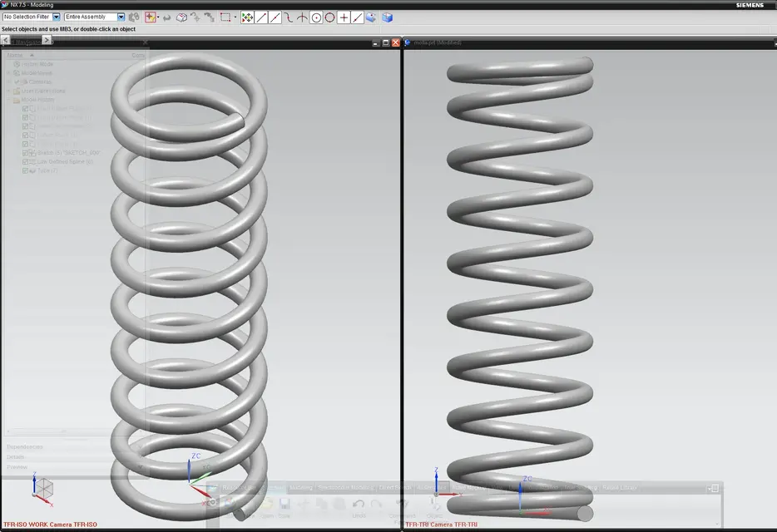Click the general selection filters icon

(x=134, y=17)
